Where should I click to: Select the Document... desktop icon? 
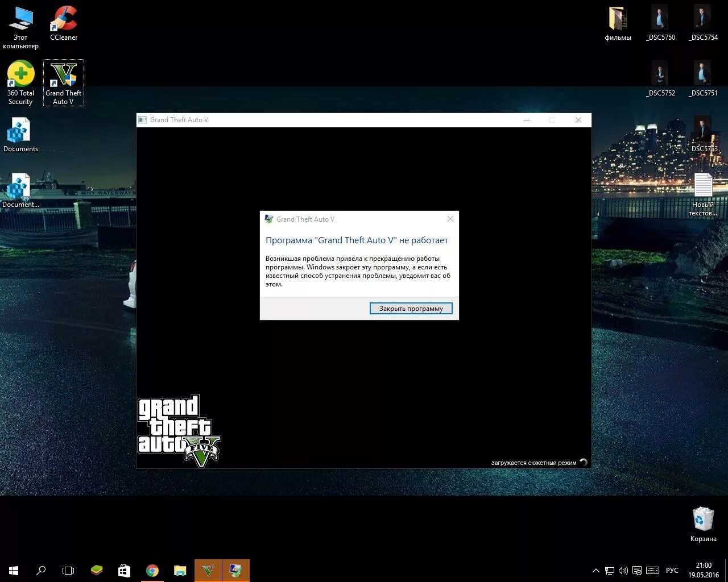pyautogui.click(x=20, y=190)
